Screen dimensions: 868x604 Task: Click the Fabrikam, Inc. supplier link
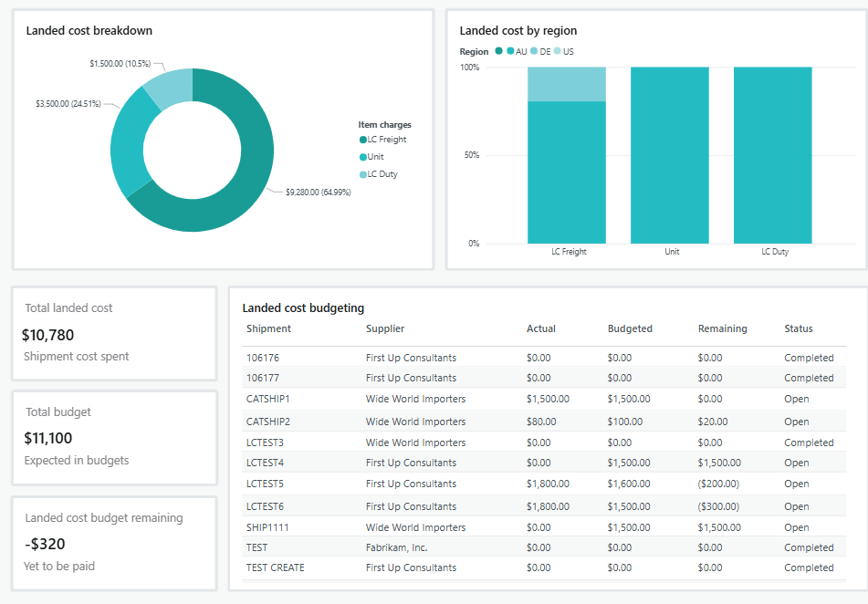pyautogui.click(x=395, y=547)
